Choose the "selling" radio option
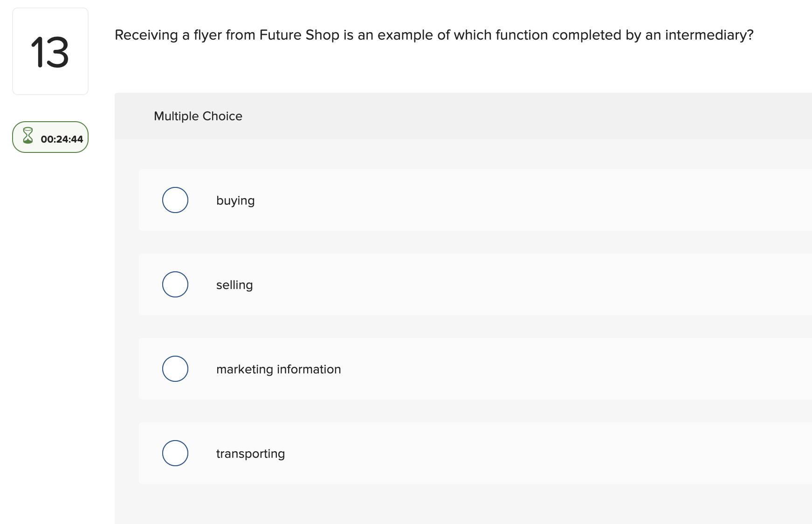Screen dimensions: 812x524 point(175,284)
